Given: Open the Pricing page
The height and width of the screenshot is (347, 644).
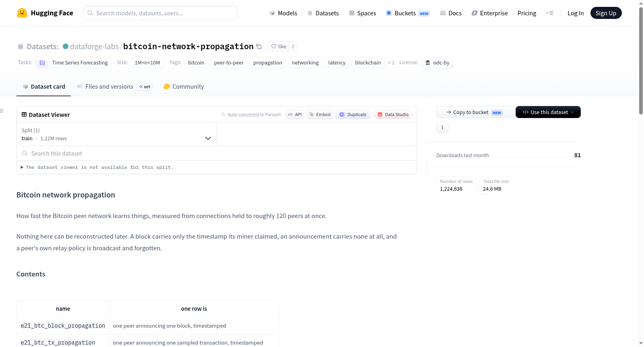Looking at the screenshot, I should (x=527, y=13).
